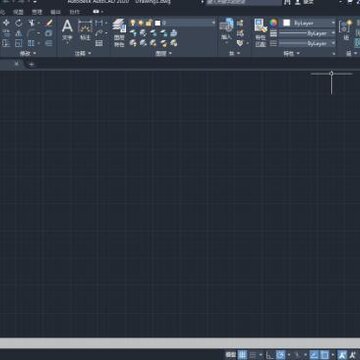Click the large Text (文字) tool
The height and width of the screenshot is (360, 360).
(x=67, y=30)
